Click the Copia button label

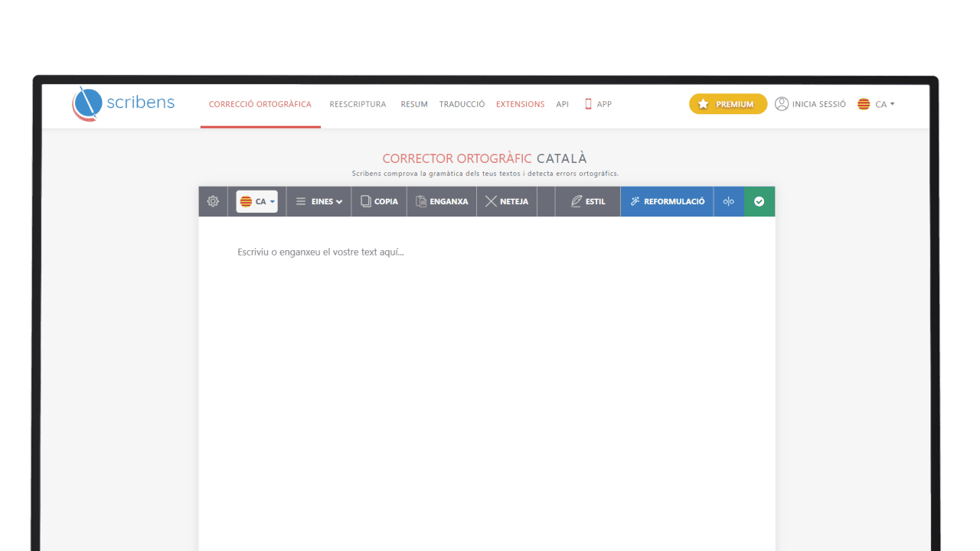tap(386, 201)
